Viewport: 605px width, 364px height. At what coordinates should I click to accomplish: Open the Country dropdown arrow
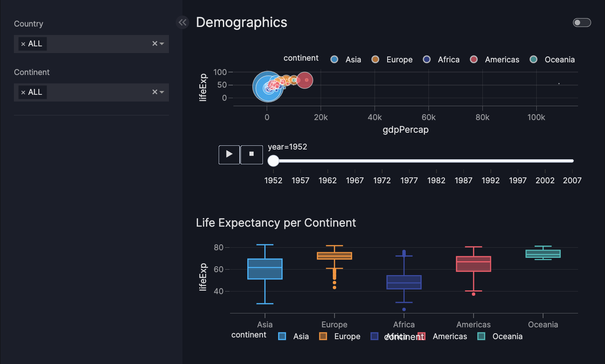pos(162,44)
